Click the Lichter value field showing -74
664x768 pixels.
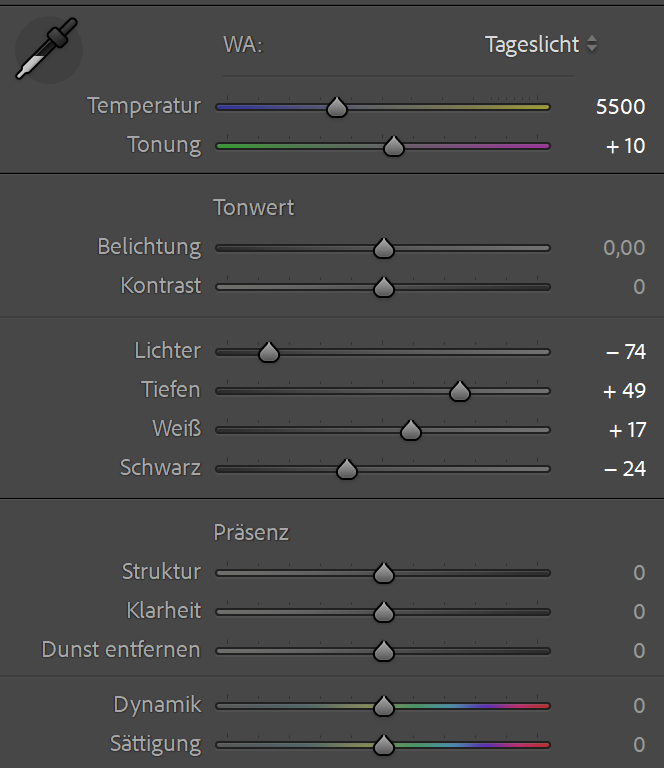(625, 352)
